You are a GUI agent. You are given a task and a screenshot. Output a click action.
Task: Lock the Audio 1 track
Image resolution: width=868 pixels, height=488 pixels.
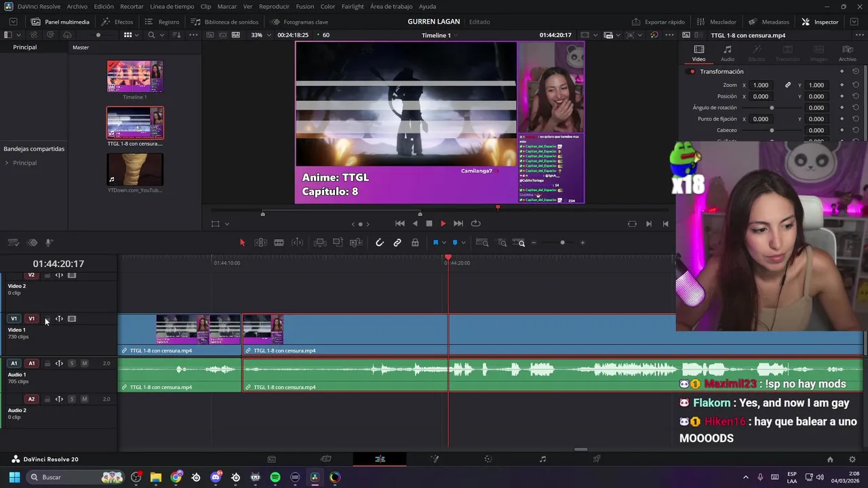(x=47, y=363)
